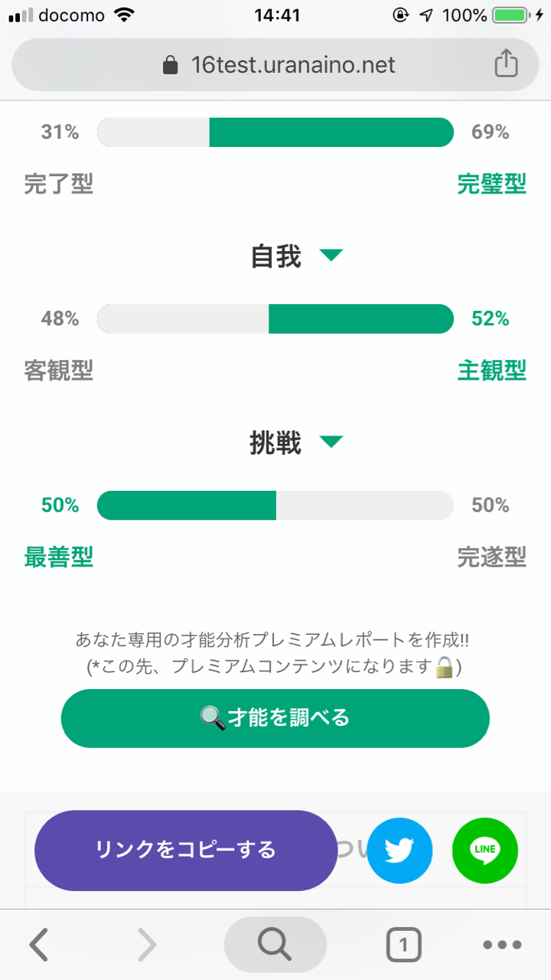This screenshot has width=551, height=980.
Task: Tap the 完璧型 label
Action: pos(491,184)
